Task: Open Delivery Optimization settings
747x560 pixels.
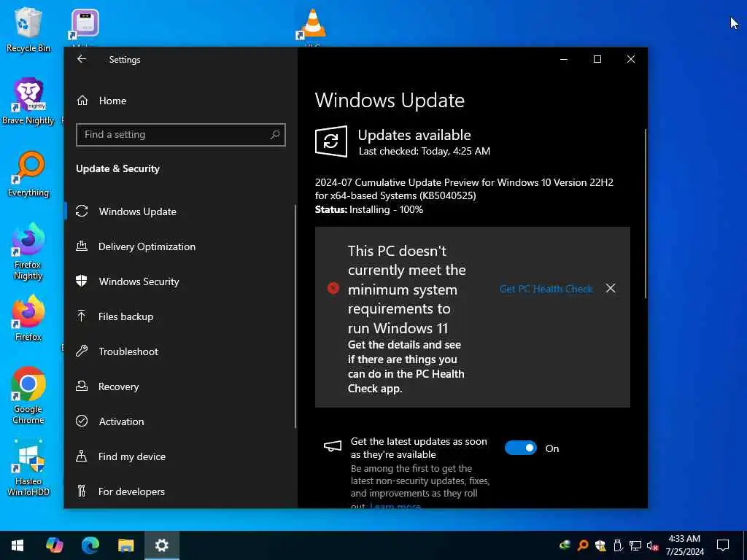Action: point(179,246)
